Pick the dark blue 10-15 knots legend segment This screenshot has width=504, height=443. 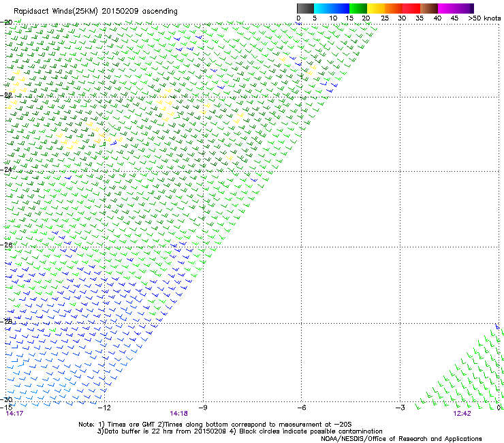341,8
